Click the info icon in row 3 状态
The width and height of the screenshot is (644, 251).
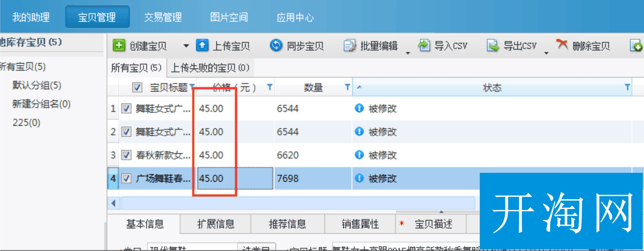tap(359, 155)
